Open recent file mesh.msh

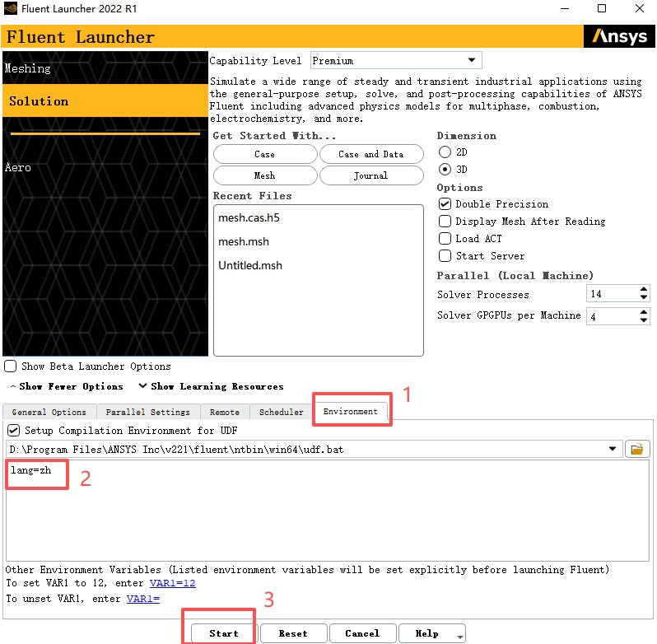(244, 242)
